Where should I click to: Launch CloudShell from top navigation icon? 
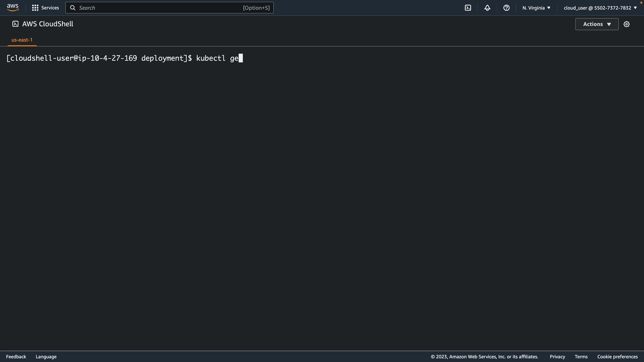click(468, 8)
